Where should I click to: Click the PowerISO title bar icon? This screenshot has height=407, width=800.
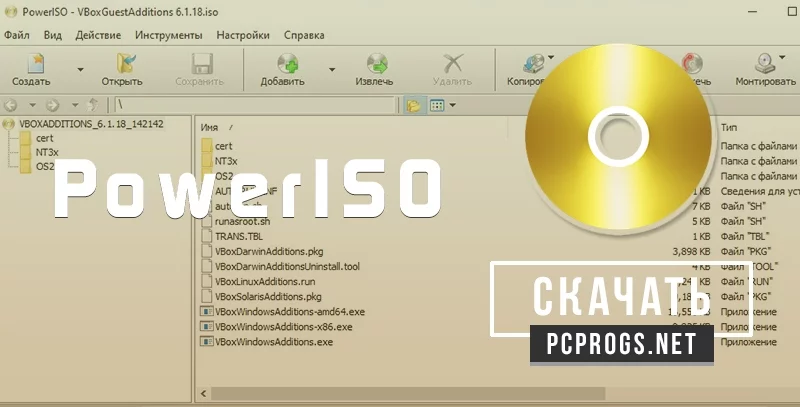click(11, 12)
